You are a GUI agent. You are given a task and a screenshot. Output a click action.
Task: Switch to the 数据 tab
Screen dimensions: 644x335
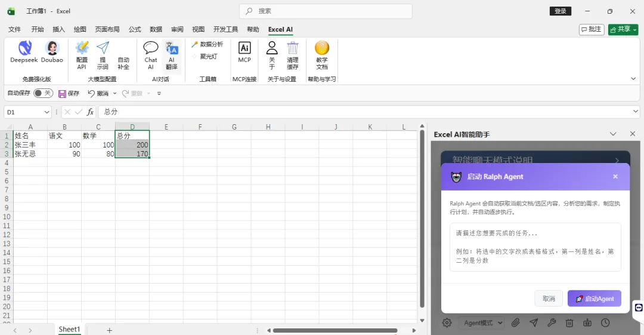click(x=156, y=29)
